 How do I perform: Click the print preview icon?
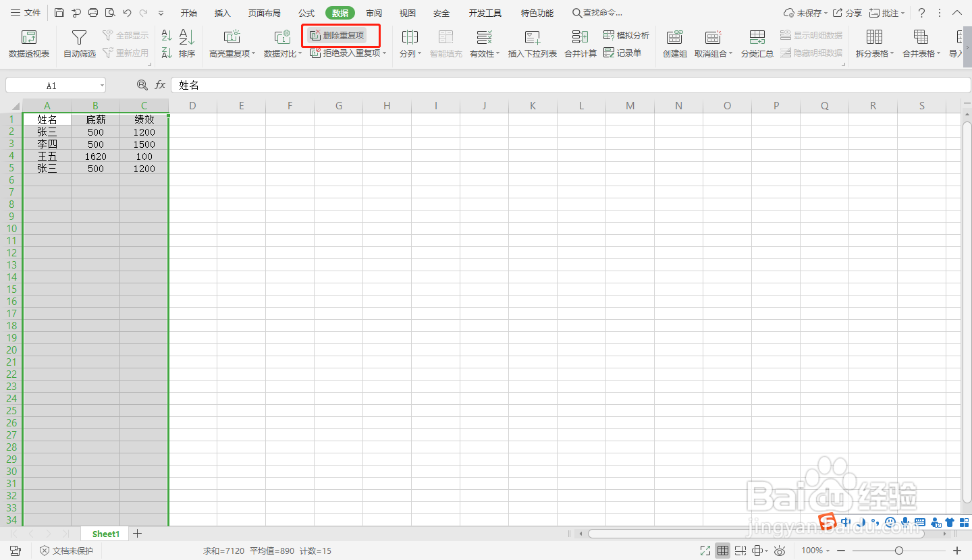pos(110,13)
